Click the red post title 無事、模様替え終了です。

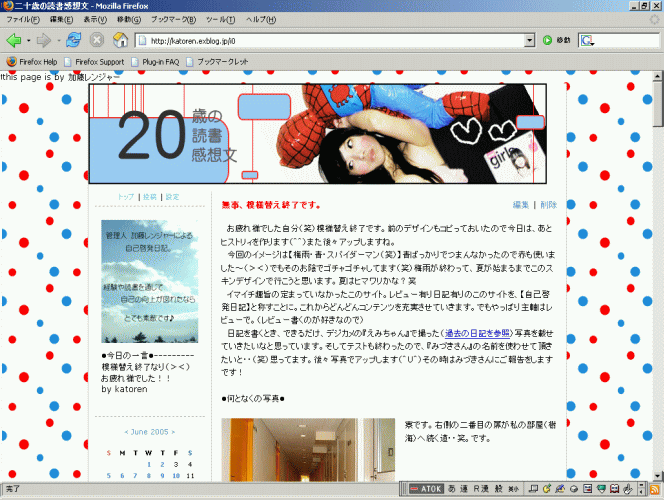[x=271, y=205]
